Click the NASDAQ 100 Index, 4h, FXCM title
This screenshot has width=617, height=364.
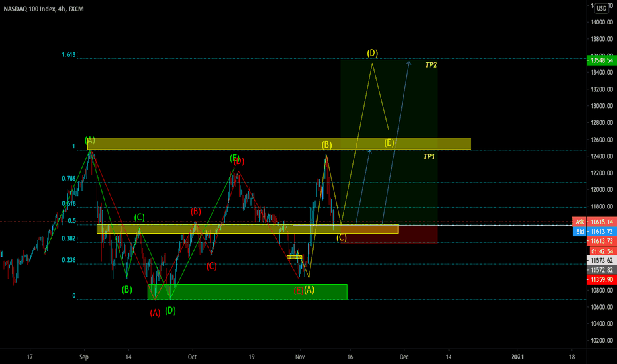point(44,9)
